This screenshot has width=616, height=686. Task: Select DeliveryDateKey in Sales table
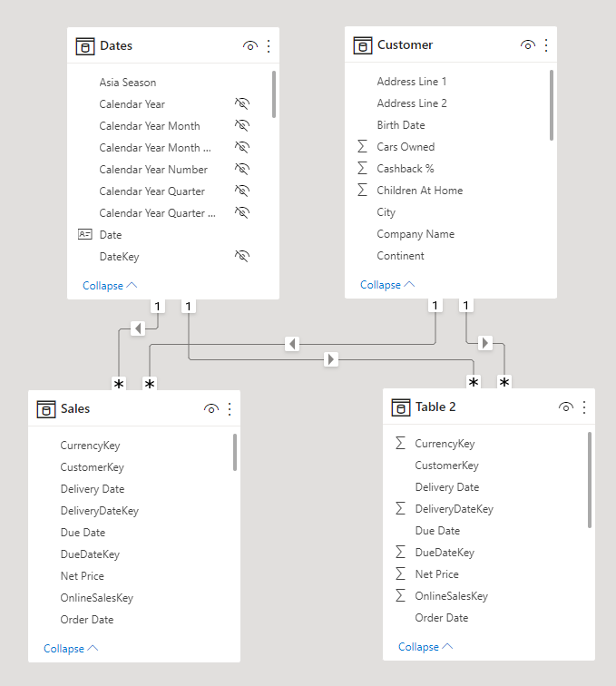click(100, 511)
